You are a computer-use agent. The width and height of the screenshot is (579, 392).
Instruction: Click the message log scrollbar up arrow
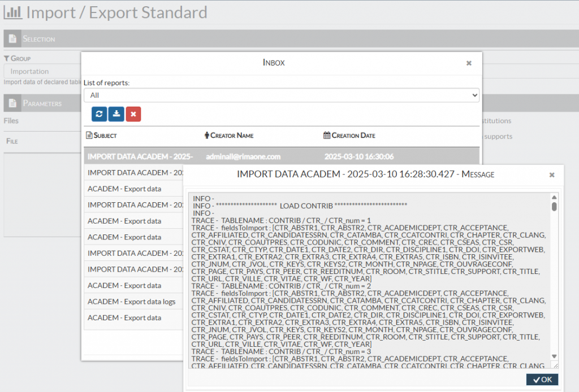point(554,197)
